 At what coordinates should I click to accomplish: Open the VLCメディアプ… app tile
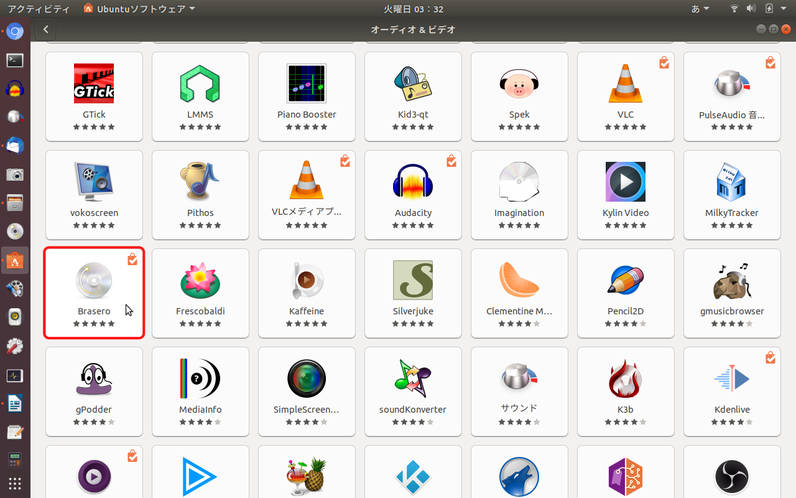[x=307, y=195]
